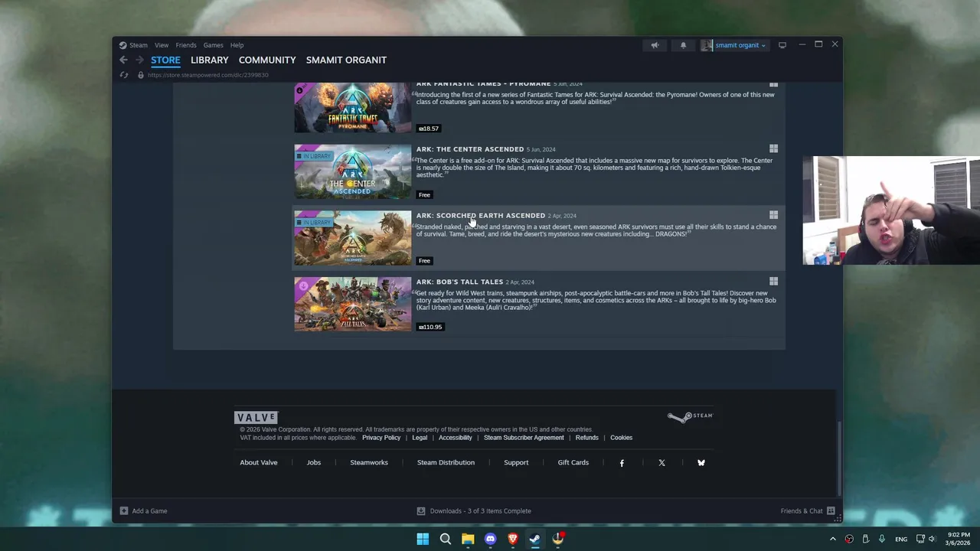Open the Steam Distribution footer link

[x=446, y=462]
